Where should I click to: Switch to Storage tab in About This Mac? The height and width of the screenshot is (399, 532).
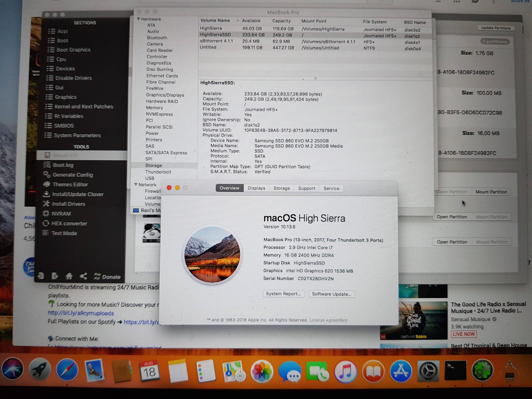point(282,188)
